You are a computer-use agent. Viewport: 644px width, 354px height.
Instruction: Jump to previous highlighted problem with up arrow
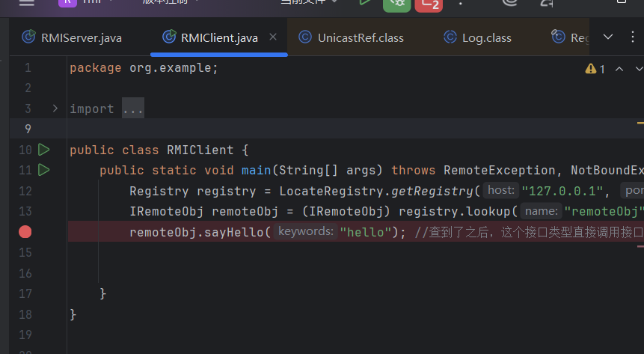pos(619,69)
